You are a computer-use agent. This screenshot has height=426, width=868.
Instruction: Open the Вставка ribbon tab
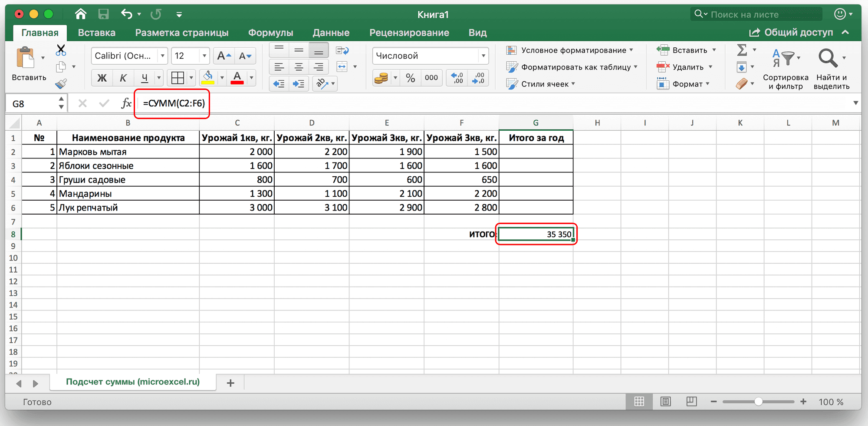coord(96,32)
